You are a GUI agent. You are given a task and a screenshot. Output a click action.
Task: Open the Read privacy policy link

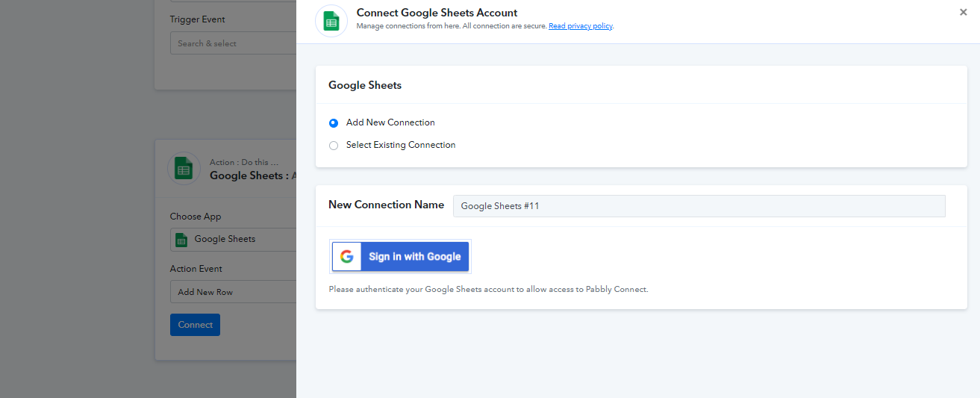(581, 26)
